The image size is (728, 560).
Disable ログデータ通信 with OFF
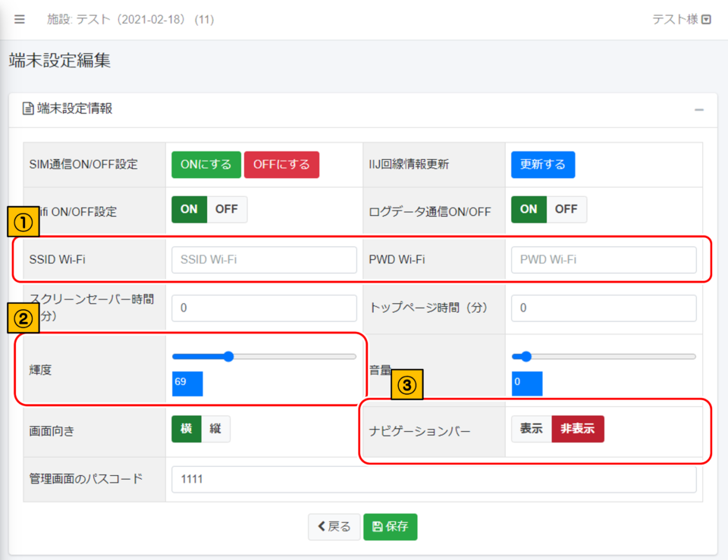(566, 209)
